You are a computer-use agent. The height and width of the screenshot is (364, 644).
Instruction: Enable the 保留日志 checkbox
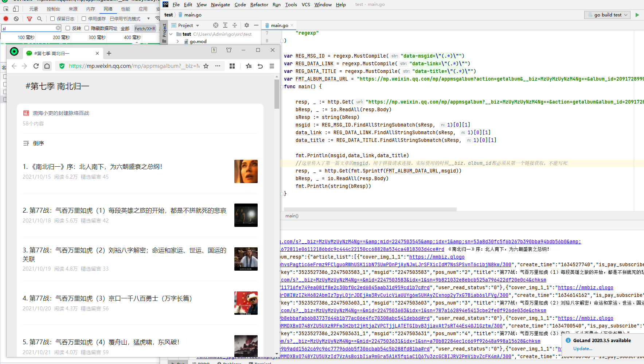tap(52, 19)
